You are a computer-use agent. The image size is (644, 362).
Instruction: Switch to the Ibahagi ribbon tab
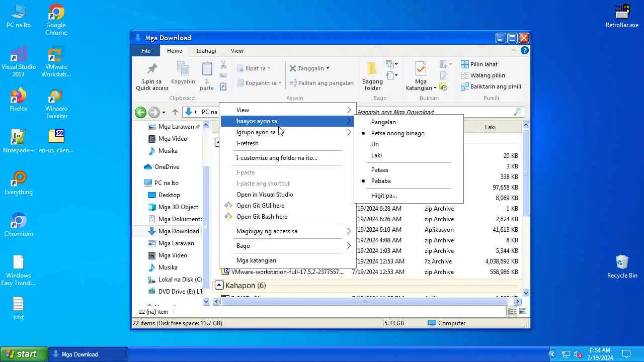206,51
